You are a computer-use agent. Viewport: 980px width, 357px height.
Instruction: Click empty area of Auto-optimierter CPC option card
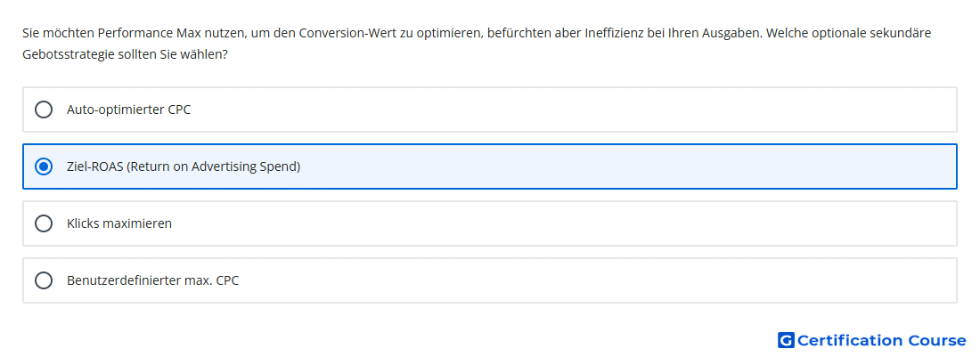pos(562,110)
